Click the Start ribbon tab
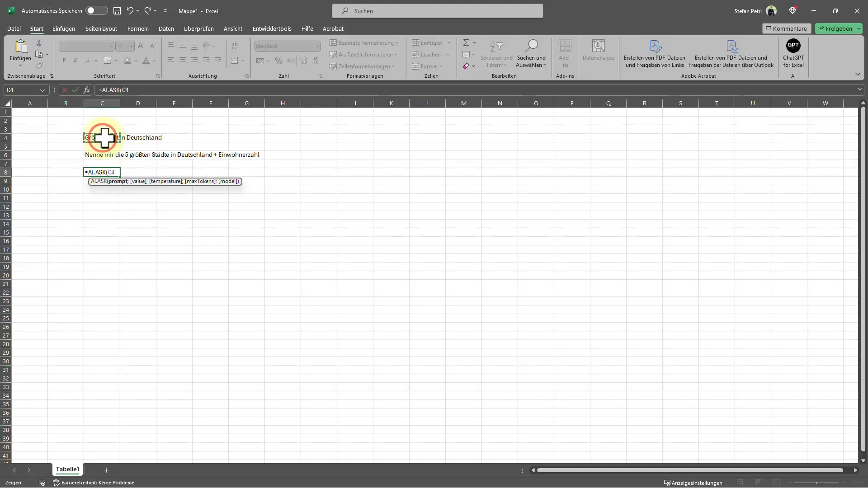This screenshot has width=868, height=488. (36, 28)
